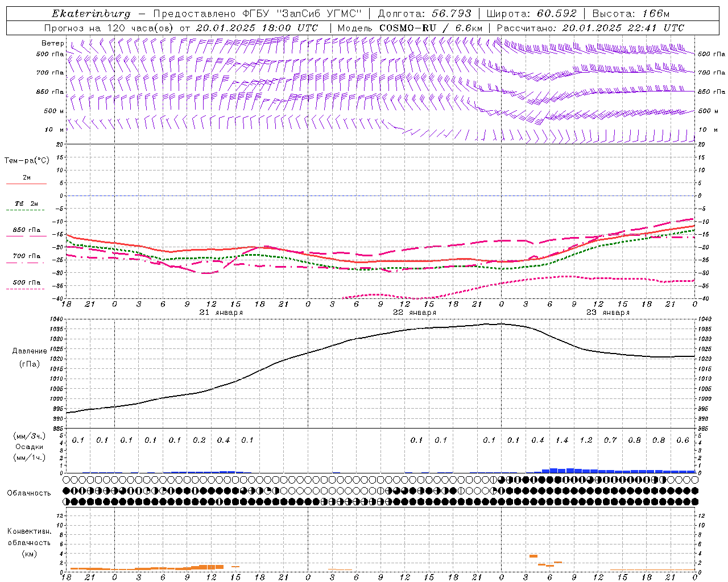Click the '0.2' precipitation amount value
Screen dimensions: 728x582
[x=199, y=440]
